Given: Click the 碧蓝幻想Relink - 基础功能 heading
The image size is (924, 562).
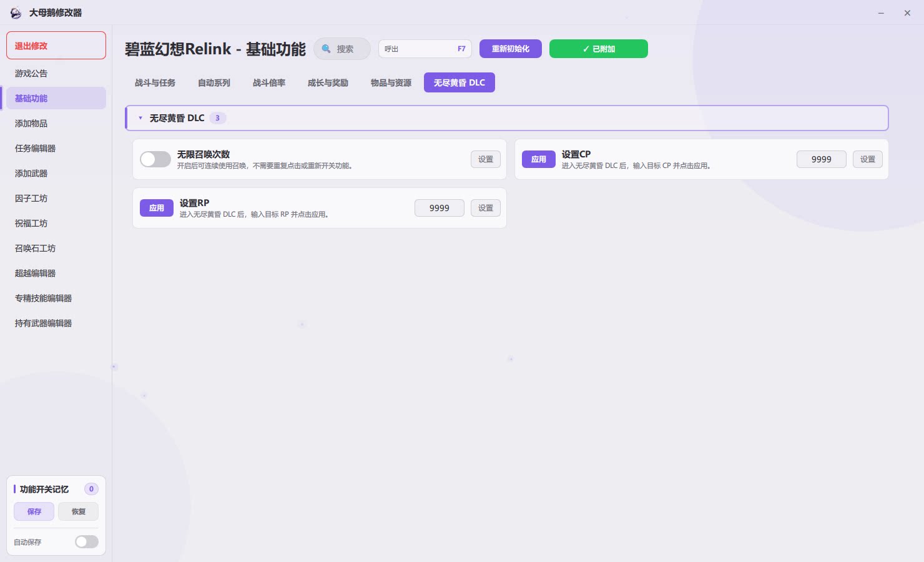Looking at the screenshot, I should 215,49.
